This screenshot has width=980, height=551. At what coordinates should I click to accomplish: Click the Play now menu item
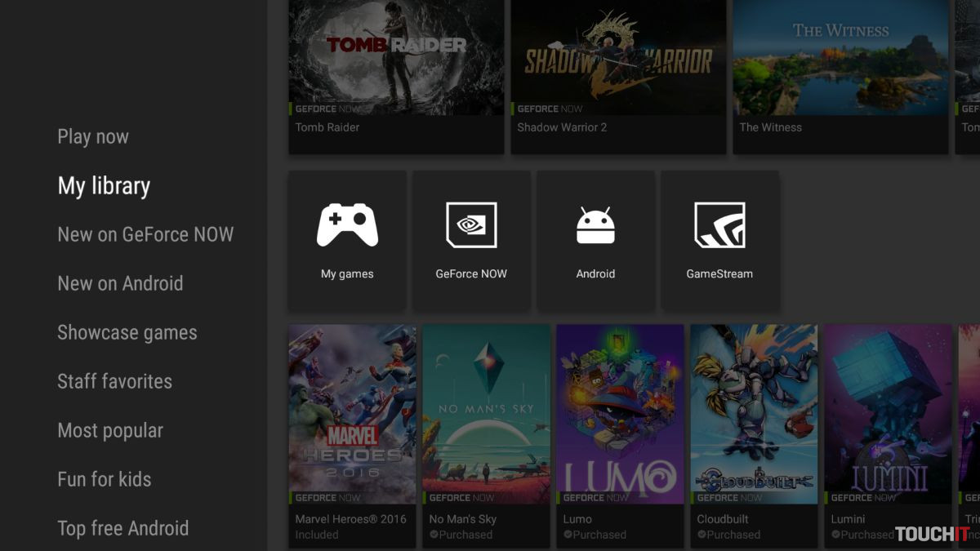coord(93,137)
